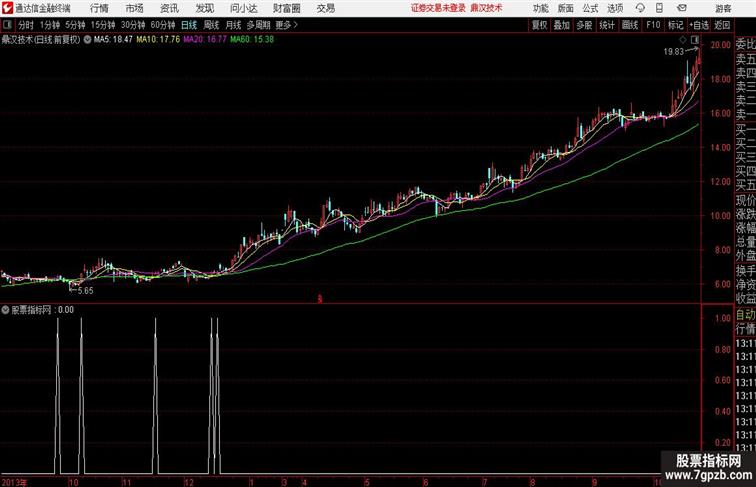Open the 市场 menu
Viewport: 756px width, 487px height.
point(135,8)
